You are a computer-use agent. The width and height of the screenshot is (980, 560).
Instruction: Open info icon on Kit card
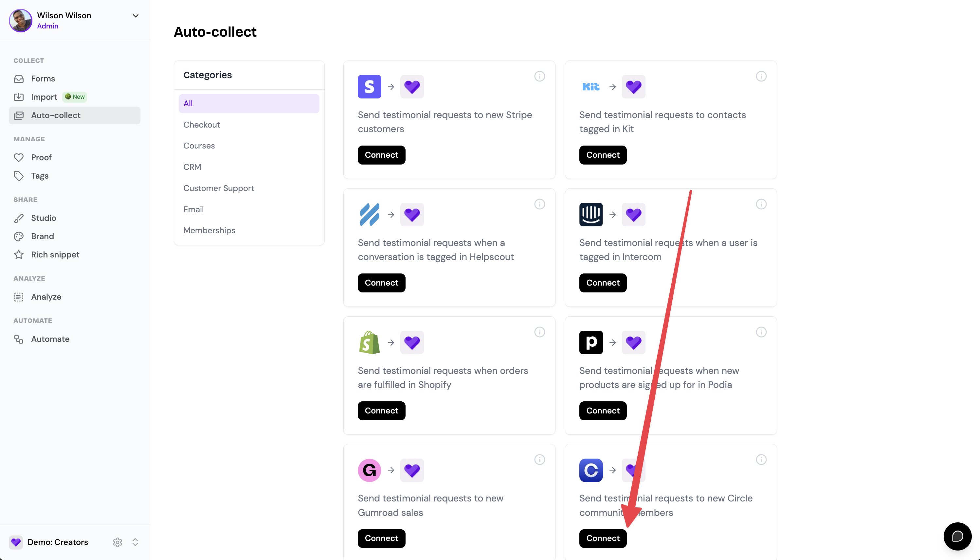[x=761, y=76]
